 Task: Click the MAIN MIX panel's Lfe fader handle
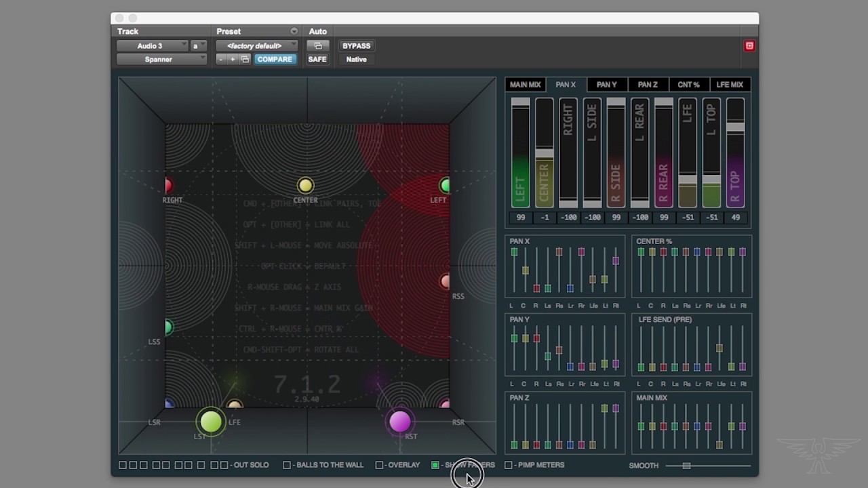click(x=719, y=445)
